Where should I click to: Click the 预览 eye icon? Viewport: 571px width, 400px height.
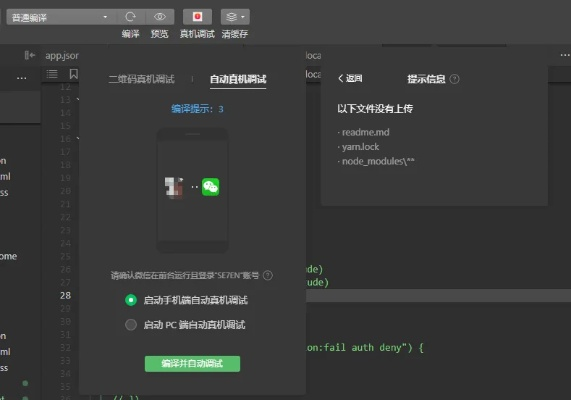click(x=160, y=17)
